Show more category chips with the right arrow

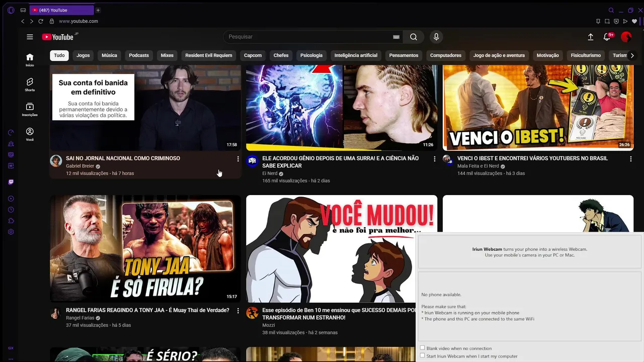[x=632, y=55]
